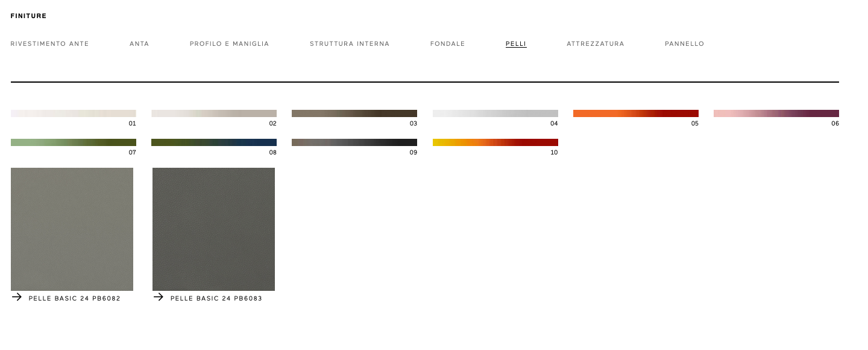Open the Rivestimento Ante tab
This screenshot has height=350, width=868.
point(49,44)
